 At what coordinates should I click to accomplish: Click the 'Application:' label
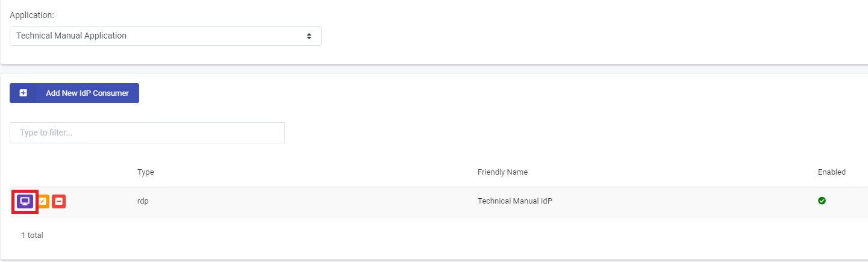[32, 15]
